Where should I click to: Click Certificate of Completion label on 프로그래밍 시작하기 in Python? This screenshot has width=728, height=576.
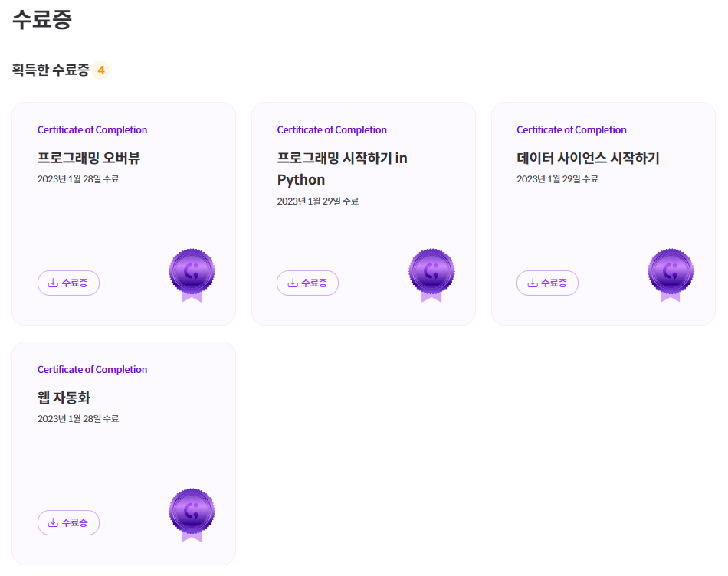pos(332,130)
